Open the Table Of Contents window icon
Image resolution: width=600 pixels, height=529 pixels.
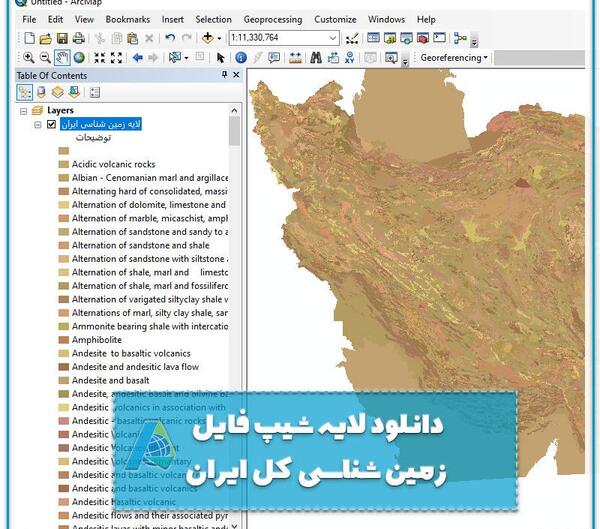[373, 38]
